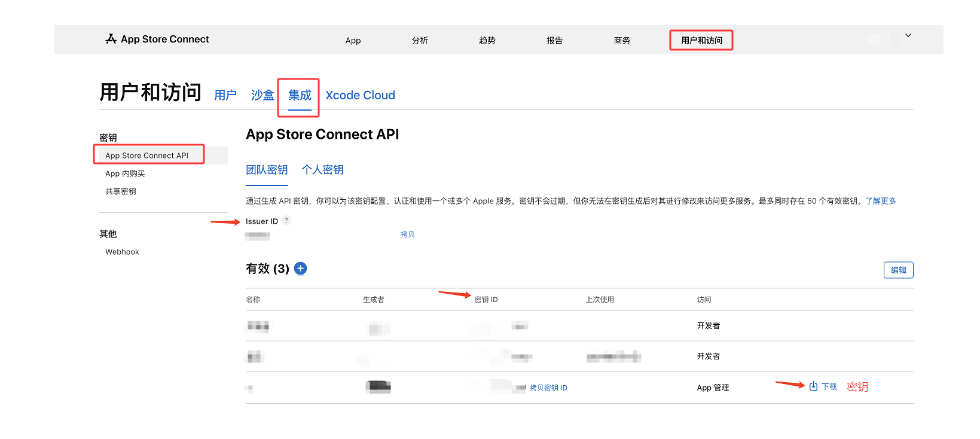Switch to the 集成 tab

[300, 95]
